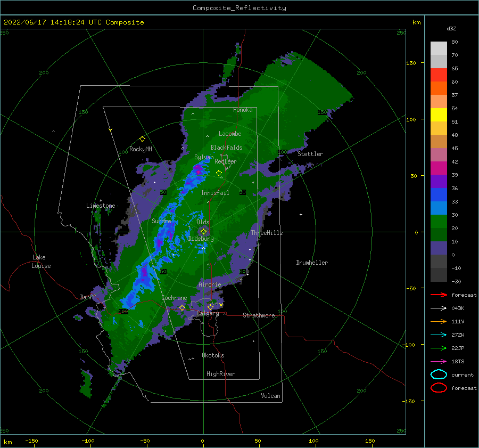Click the cyan current ellipse icon

[439, 374]
